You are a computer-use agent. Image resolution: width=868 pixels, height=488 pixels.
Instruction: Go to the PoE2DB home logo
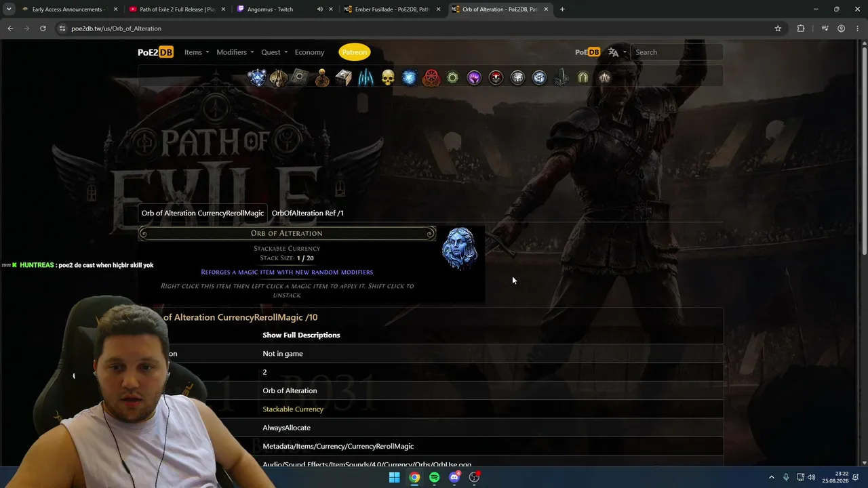coord(155,52)
